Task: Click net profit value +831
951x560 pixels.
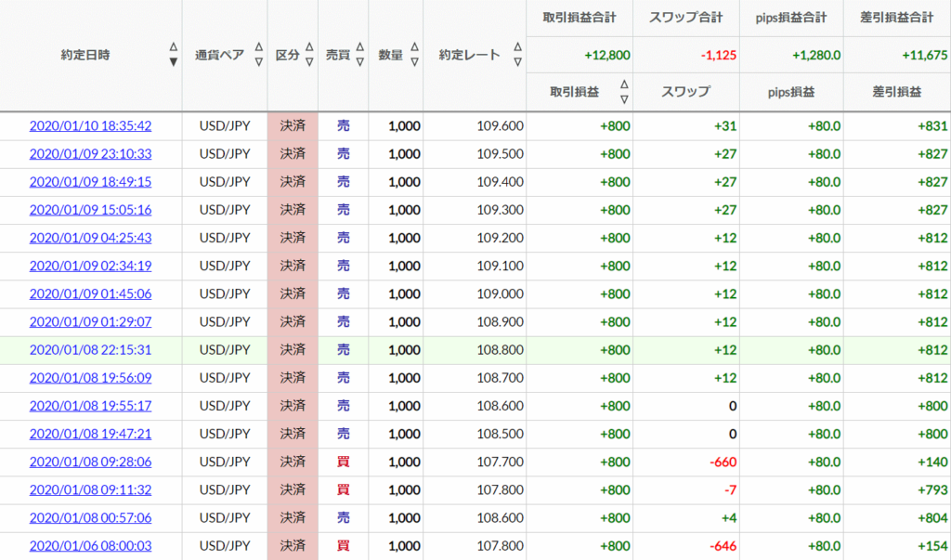Action: click(x=932, y=126)
